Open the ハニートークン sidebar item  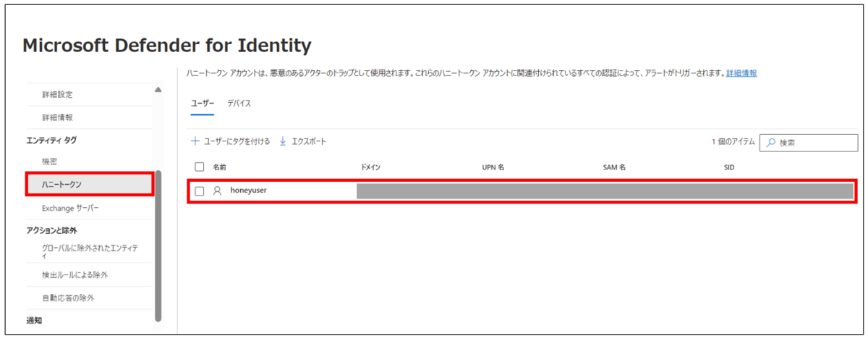click(x=90, y=184)
